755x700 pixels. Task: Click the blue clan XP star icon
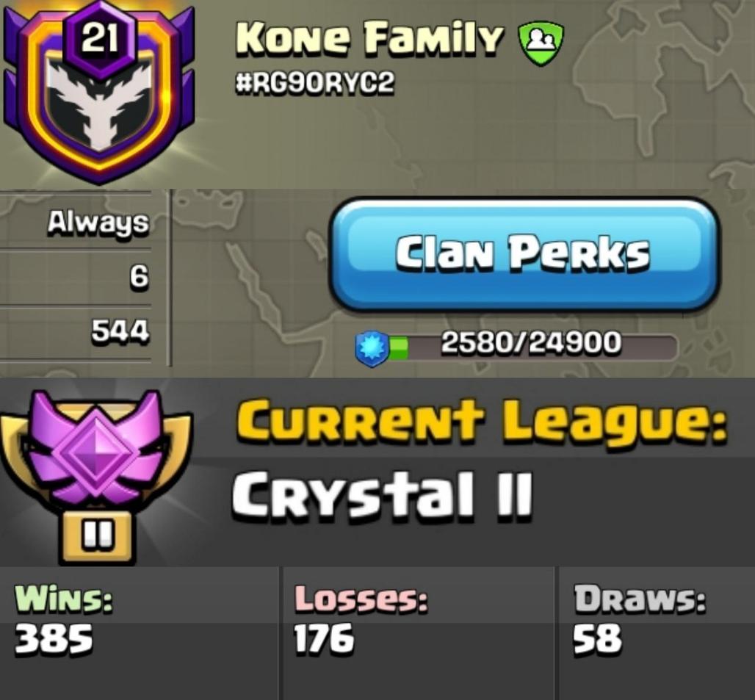coord(372,347)
